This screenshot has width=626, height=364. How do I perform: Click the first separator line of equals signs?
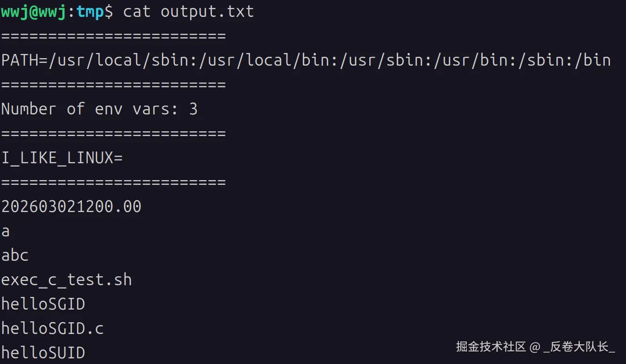coord(113,36)
